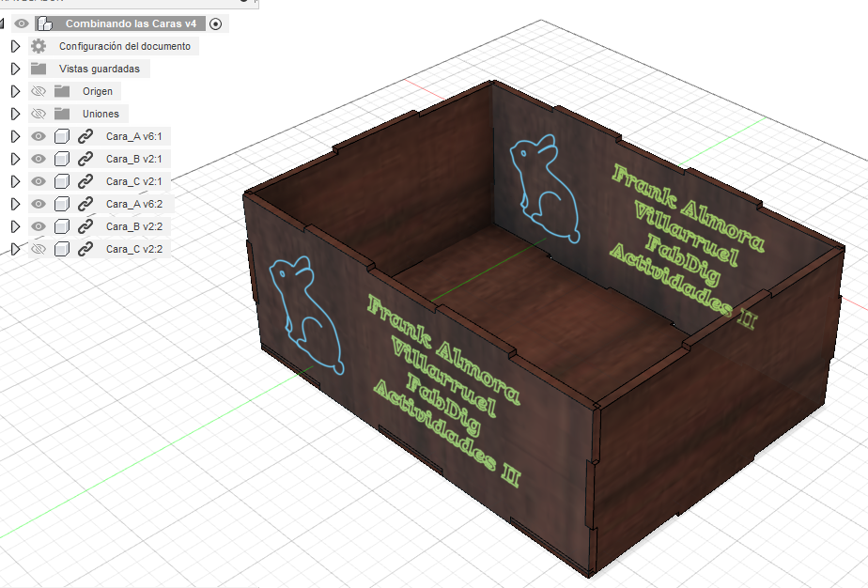This screenshot has height=588, width=868.
Task: Click the Origen folder icon
Action: pyautogui.click(x=62, y=91)
